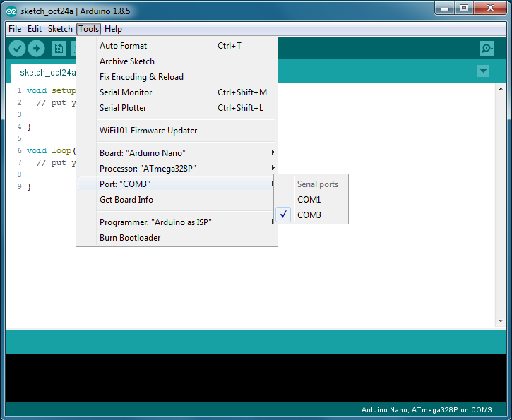This screenshot has height=420, width=512.
Task: Click status text "Arduino Nano, ATmega328P on COM3"
Action: 427,410
